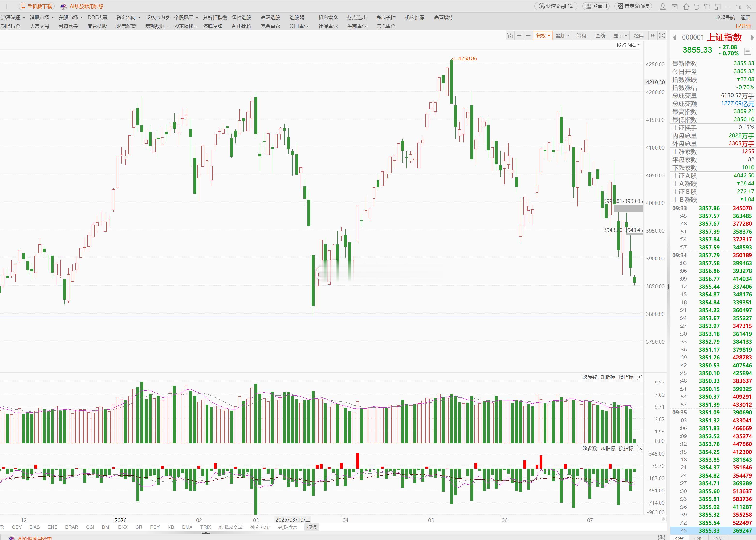Viewport: 756px width, 540px height.
Task: Open DDE决策 menu item
Action: point(98,18)
